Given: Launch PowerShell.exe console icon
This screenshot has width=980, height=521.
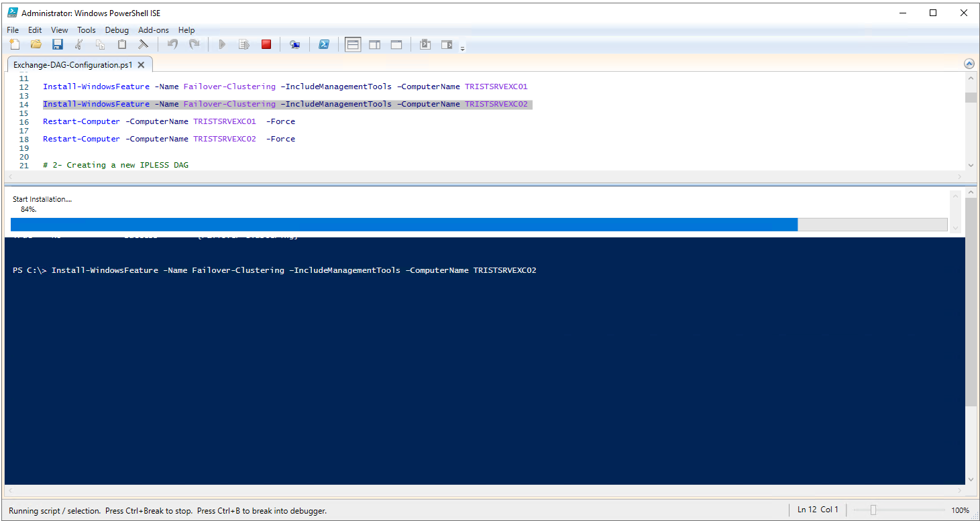Looking at the screenshot, I should click(x=323, y=44).
